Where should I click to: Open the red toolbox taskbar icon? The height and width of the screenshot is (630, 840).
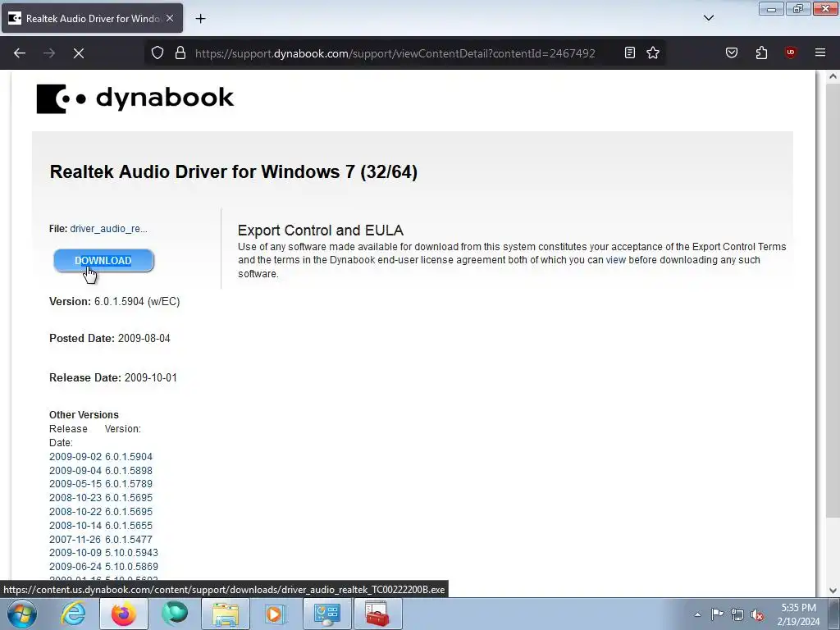pos(378,614)
